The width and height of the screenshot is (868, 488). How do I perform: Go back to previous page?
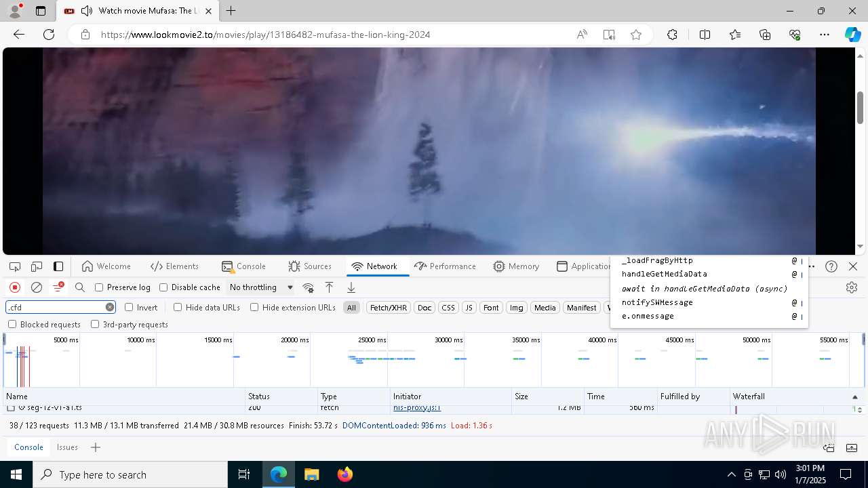[19, 35]
